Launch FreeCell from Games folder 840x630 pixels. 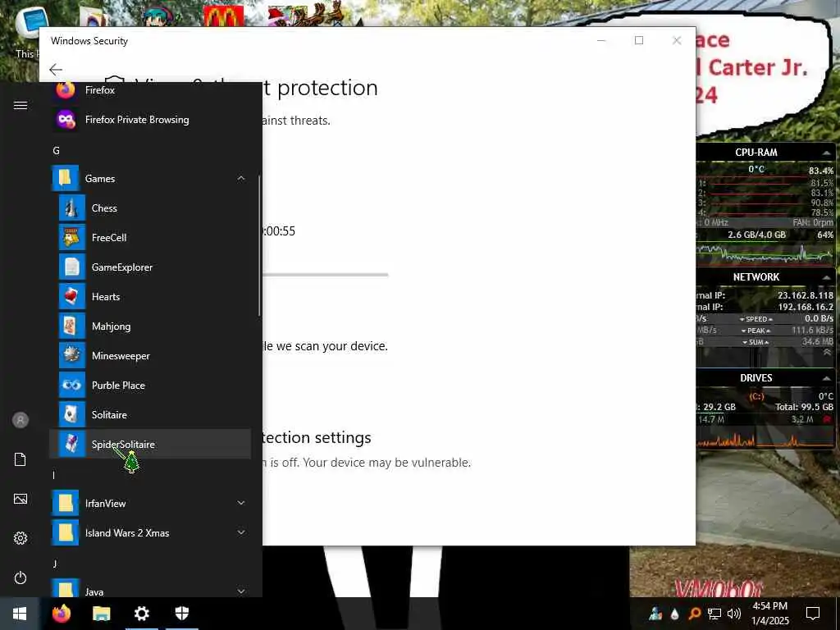(x=150, y=237)
